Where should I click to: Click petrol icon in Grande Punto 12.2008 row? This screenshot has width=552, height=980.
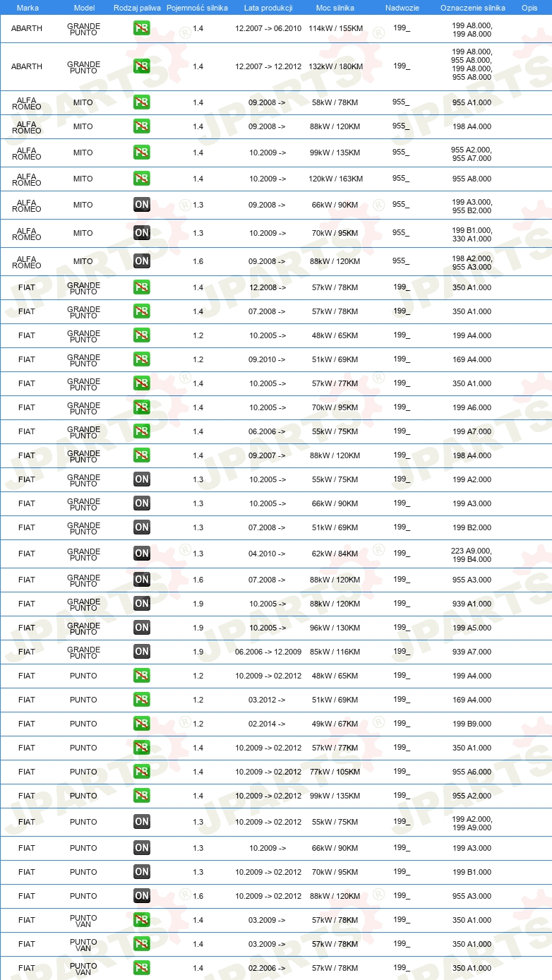(142, 287)
